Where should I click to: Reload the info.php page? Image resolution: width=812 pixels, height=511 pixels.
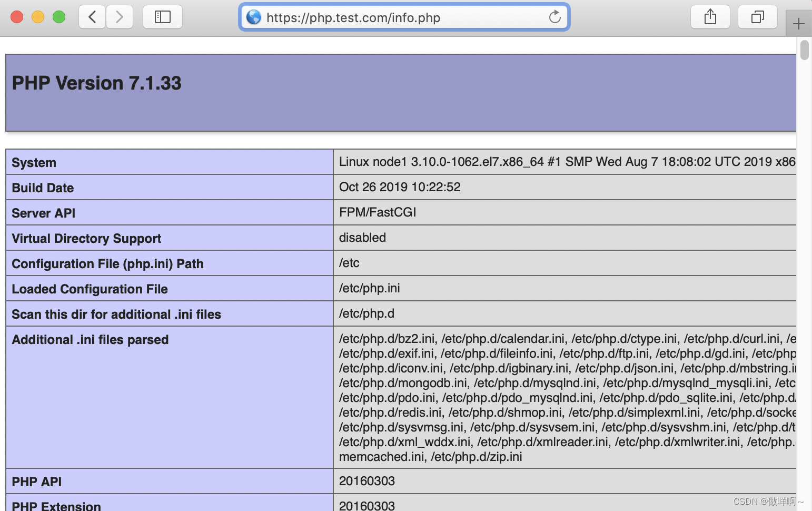(x=555, y=17)
